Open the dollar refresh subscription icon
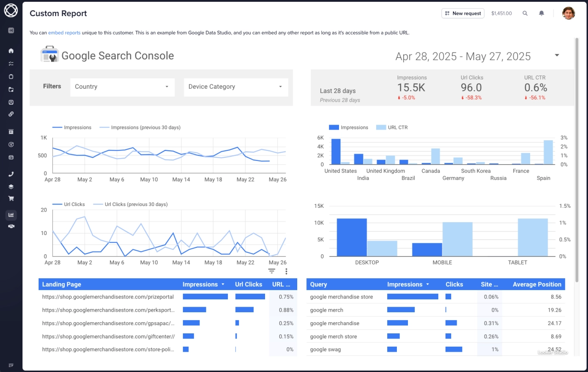Viewport: 588px width, 372px height. pyautogui.click(x=11, y=144)
